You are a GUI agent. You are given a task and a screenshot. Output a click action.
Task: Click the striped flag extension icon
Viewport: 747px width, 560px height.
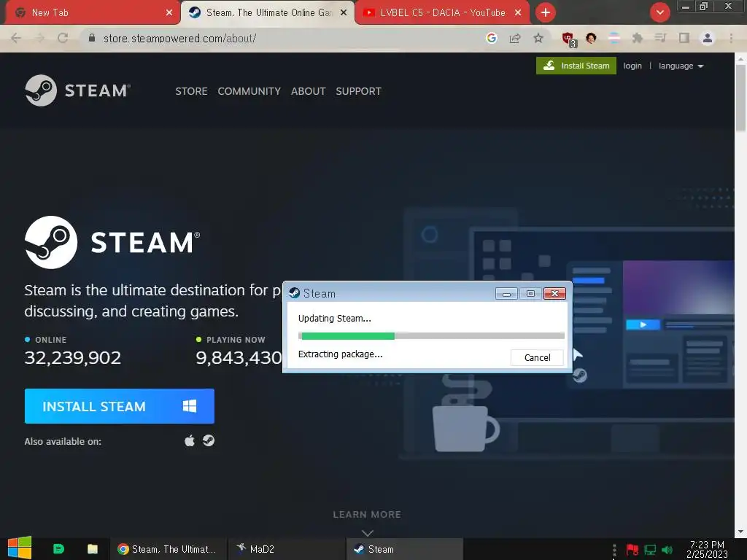(614, 38)
